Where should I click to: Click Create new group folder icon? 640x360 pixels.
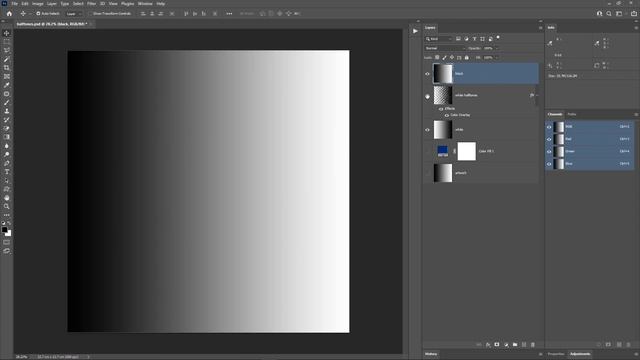[515, 345]
